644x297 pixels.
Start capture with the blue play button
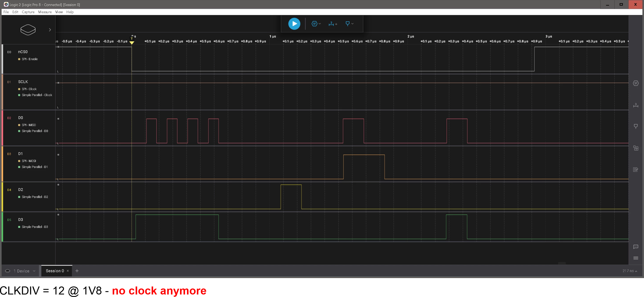[294, 24]
